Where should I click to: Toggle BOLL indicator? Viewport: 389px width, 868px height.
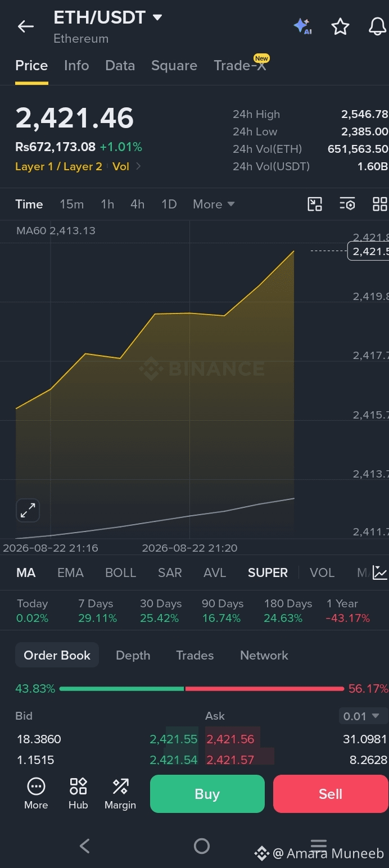point(121,572)
